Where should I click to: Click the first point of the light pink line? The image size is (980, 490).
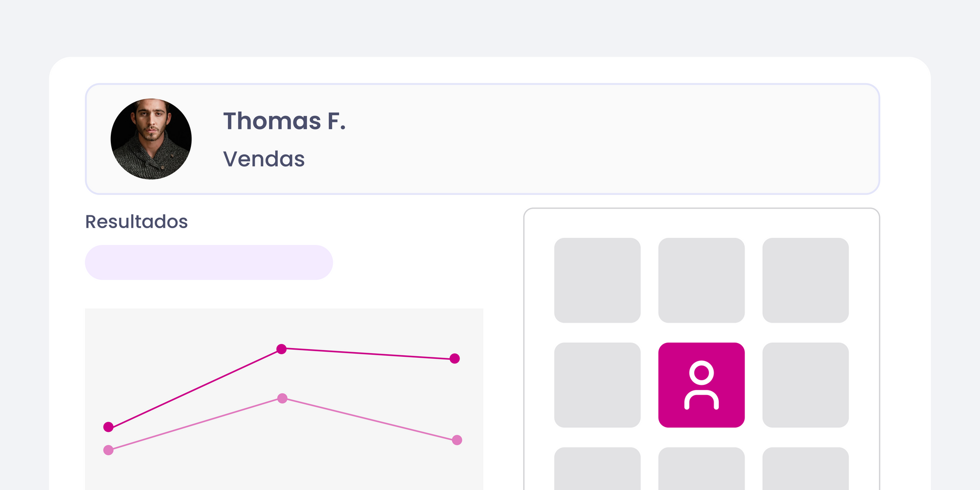tap(108, 450)
